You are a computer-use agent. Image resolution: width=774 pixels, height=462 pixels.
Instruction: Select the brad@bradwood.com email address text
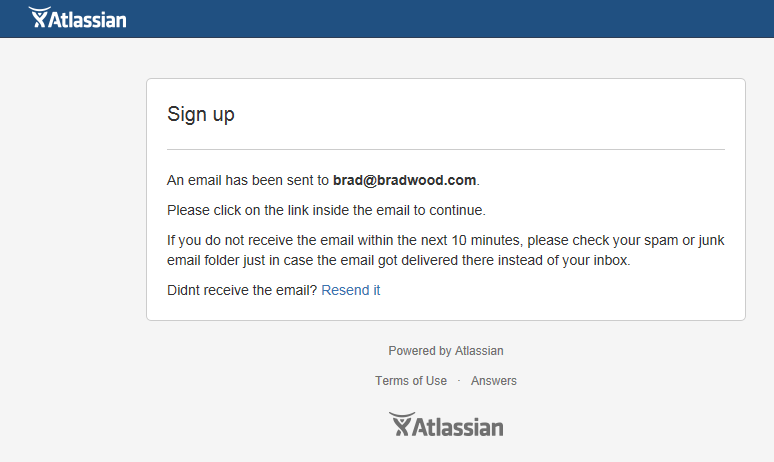(404, 181)
